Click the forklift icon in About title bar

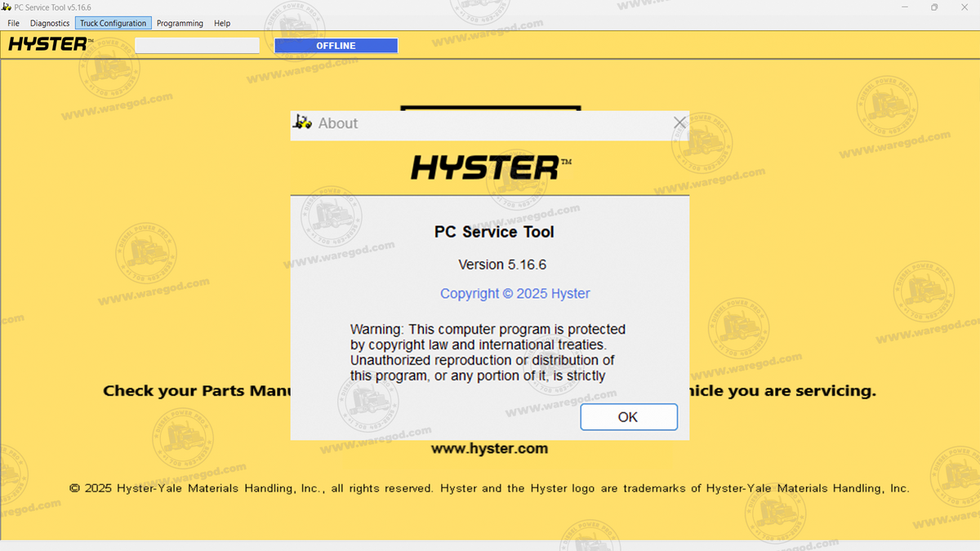(x=302, y=122)
